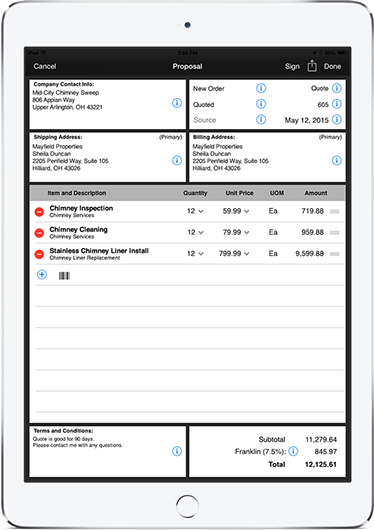This screenshot has width=374, height=530.
Task: Tap info icon next to 605
Action: 337,104
